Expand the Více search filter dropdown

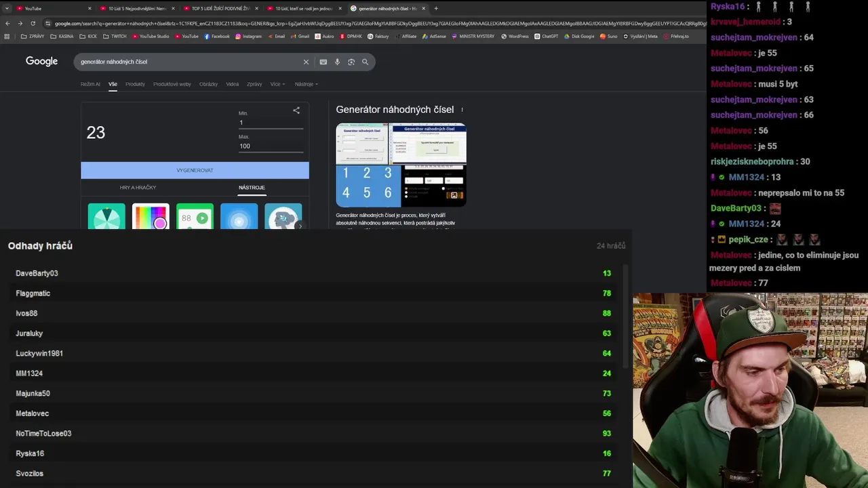(x=277, y=84)
